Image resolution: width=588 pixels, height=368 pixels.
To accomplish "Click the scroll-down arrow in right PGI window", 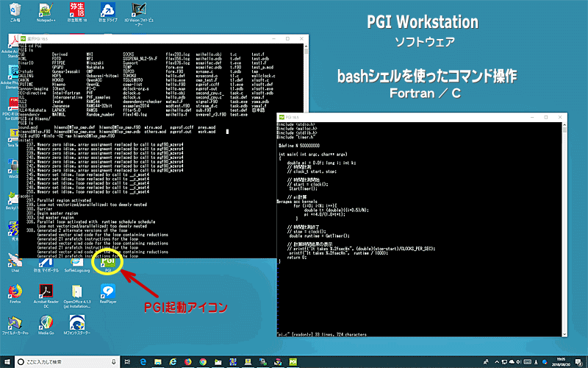I will tap(564, 334).
